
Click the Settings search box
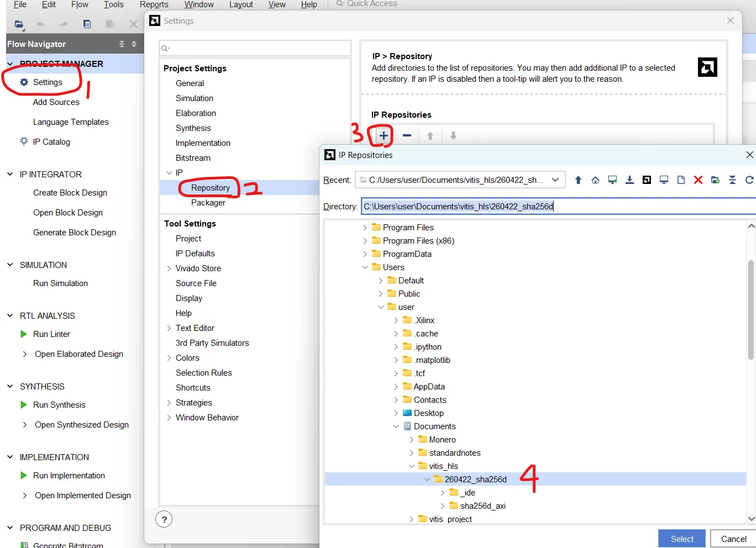[255, 48]
